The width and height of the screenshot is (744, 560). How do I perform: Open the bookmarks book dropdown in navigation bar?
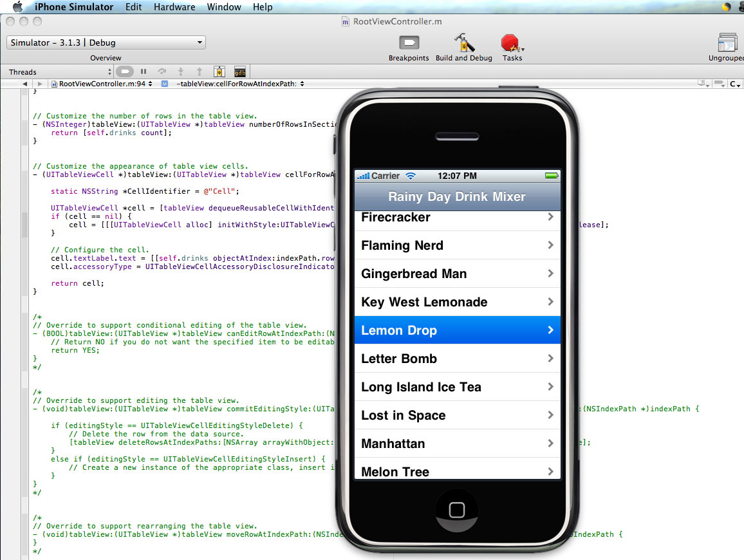click(703, 84)
